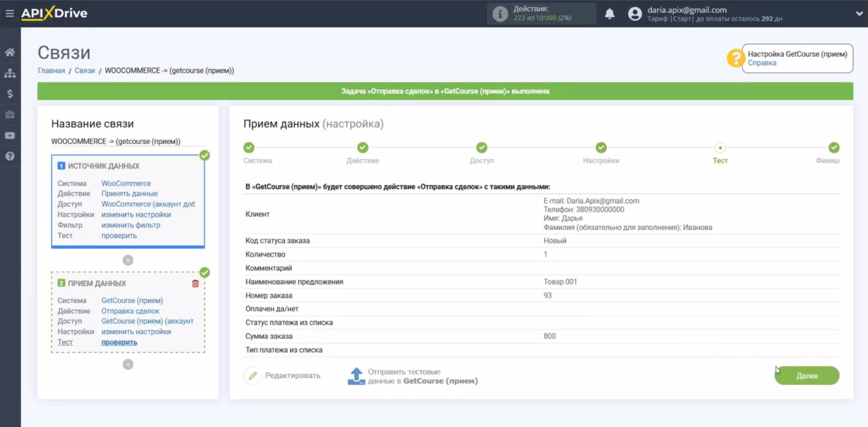Click the ПРИЕМ ДАННЫХ header

pos(97,284)
